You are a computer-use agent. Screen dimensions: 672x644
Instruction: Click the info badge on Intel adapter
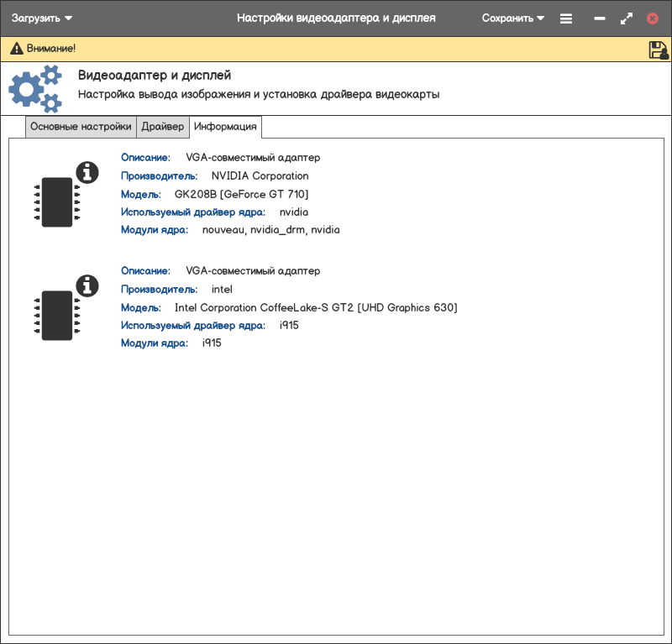pyautogui.click(x=87, y=286)
